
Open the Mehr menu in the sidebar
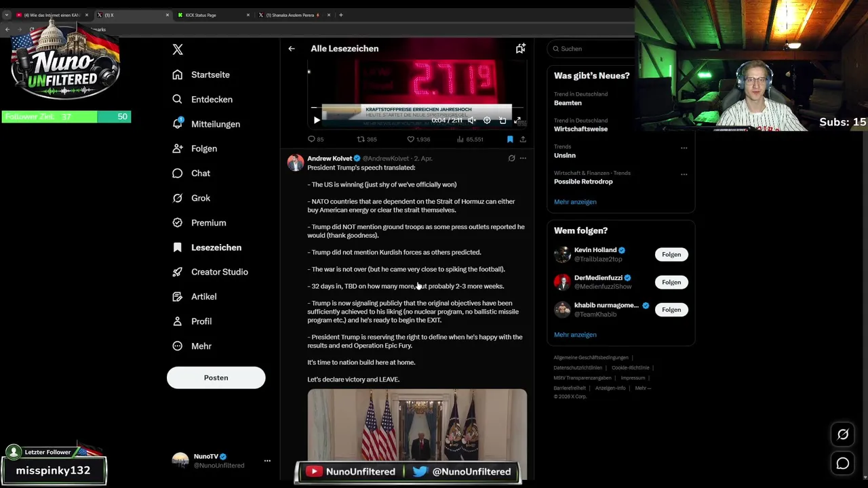pyautogui.click(x=193, y=346)
